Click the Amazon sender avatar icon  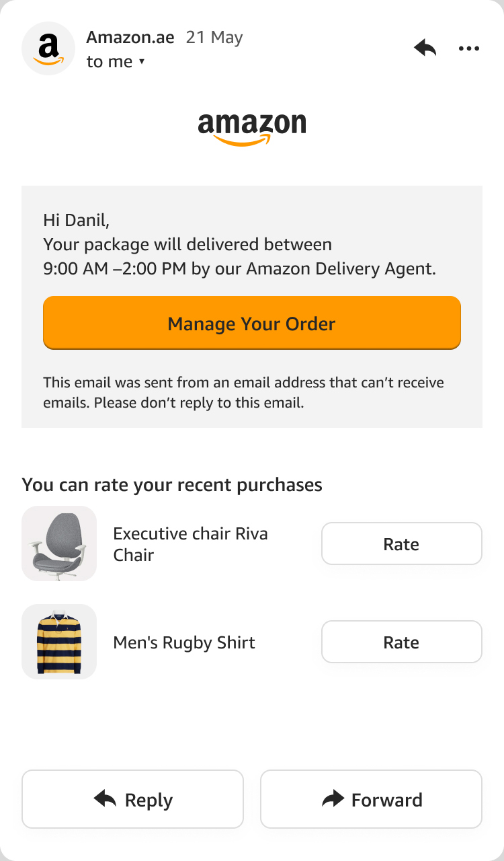click(x=48, y=48)
